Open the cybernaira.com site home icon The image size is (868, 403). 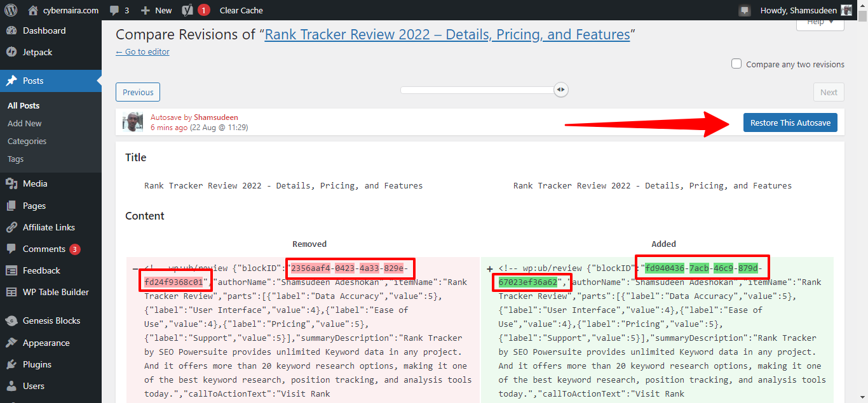(x=33, y=10)
